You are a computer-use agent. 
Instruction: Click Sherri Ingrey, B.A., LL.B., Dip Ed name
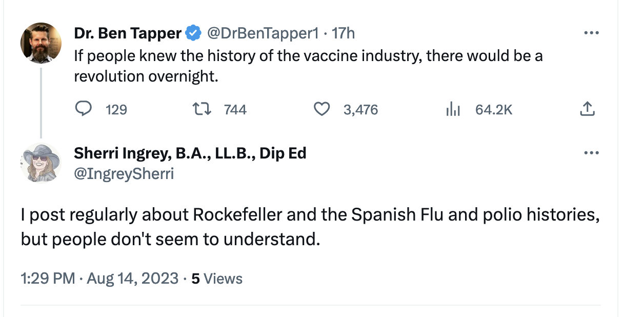[190, 153]
